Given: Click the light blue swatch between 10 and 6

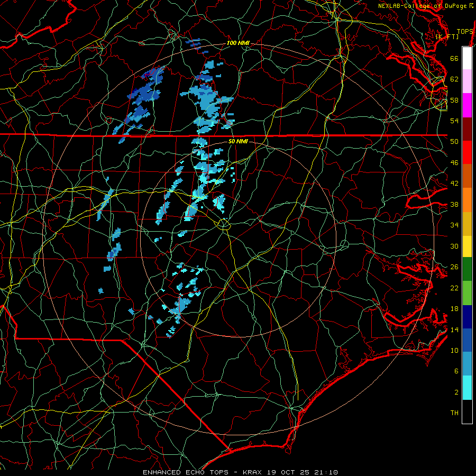Looking at the screenshot, I should [x=467, y=364].
